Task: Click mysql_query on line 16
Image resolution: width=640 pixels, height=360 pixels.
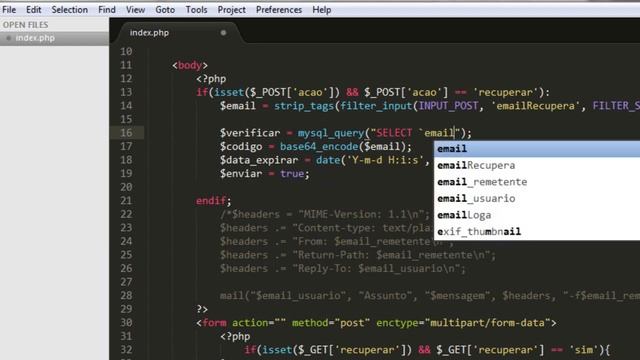Action: [331, 133]
